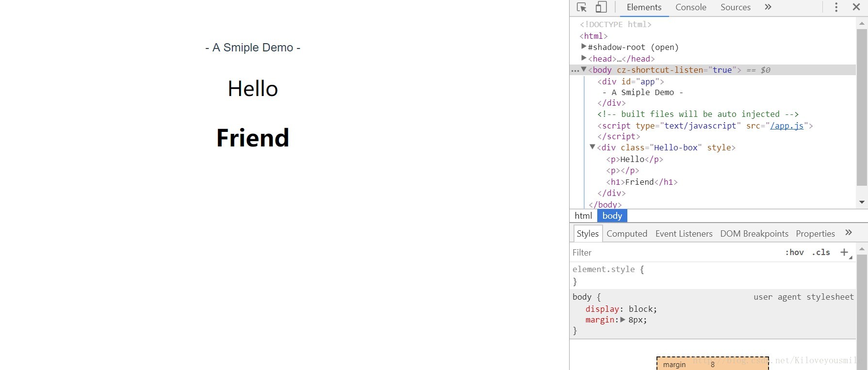The height and width of the screenshot is (370, 868).
Task: Select the empty <p></p> node
Action: click(622, 171)
